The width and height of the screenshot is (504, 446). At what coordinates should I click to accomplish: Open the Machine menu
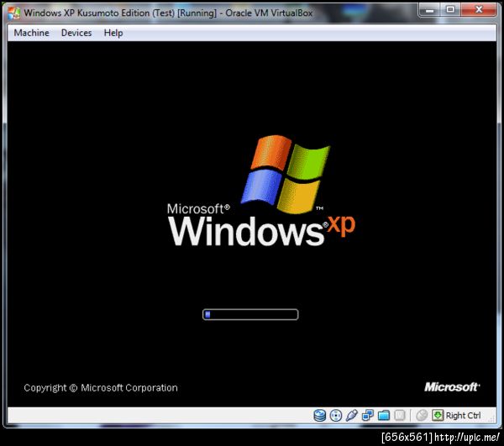click(x=32, y=33)
